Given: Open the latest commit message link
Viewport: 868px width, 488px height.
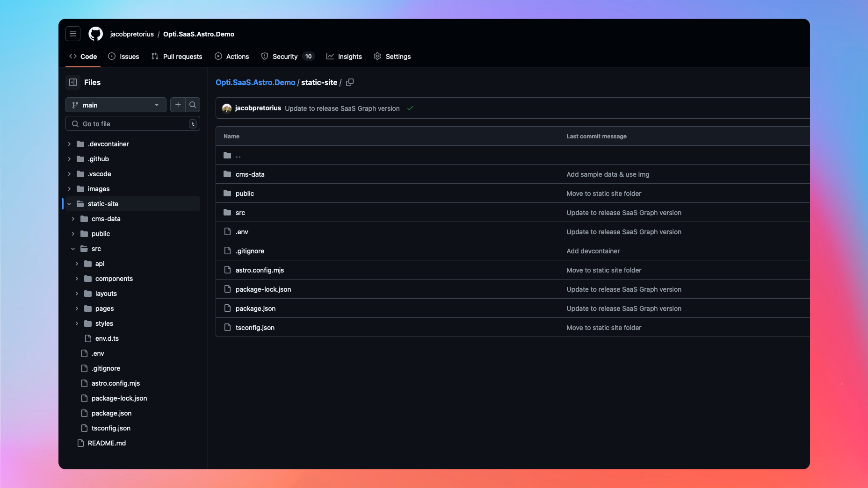Looking at the screenshot, I should pos(342,108).
